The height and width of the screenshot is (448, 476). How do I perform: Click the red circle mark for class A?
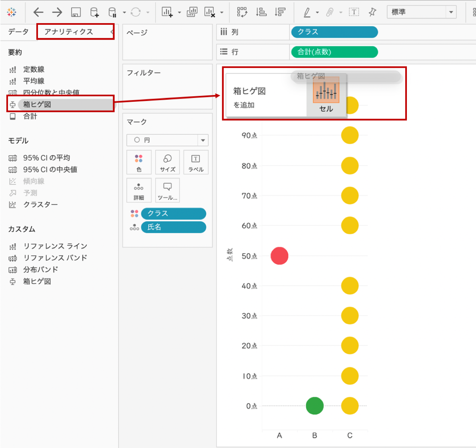(x=279, y=256)
